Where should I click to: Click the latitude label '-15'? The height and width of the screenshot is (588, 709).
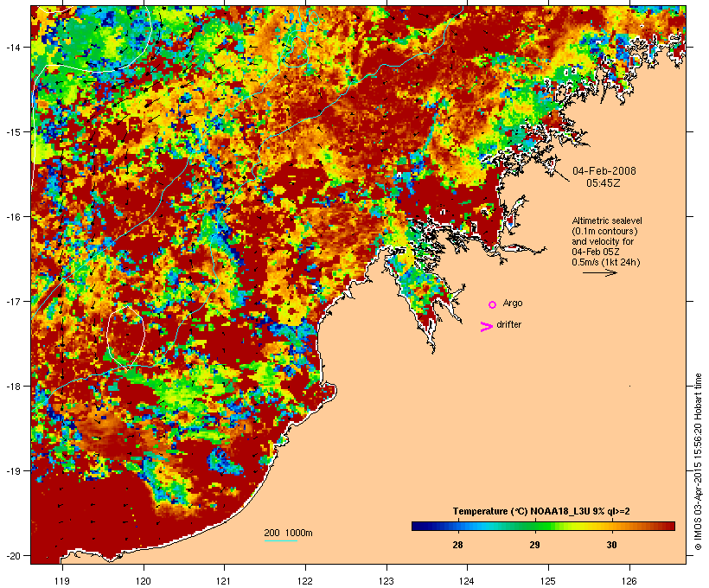tap(13, 132)
